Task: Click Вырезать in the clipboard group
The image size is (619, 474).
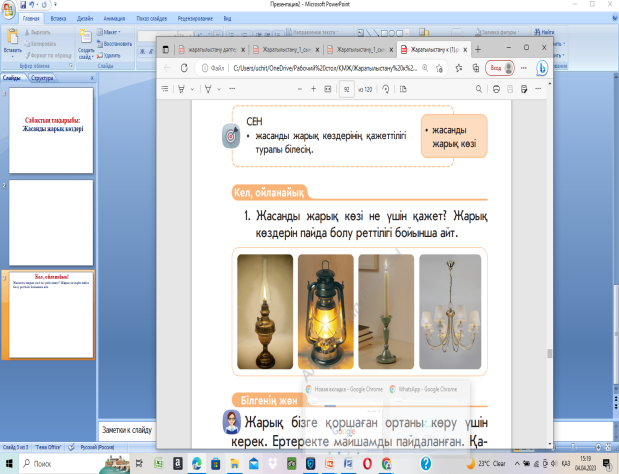Action: (38, 32)
